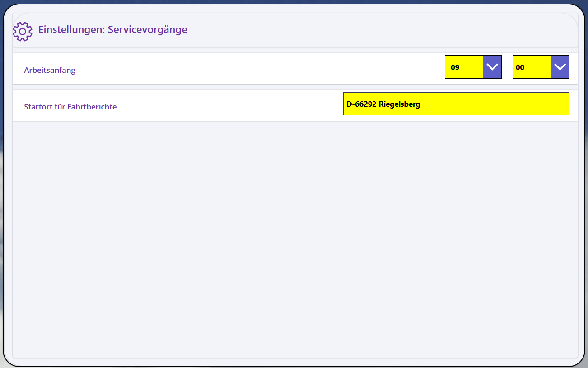
Task: Click the gap between hour and minute dropdowns
Action: [x=507, y=67]
